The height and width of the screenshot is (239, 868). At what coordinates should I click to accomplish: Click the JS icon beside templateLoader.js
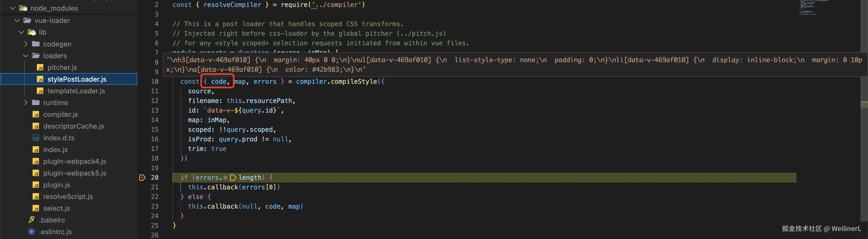coord(40,91)
